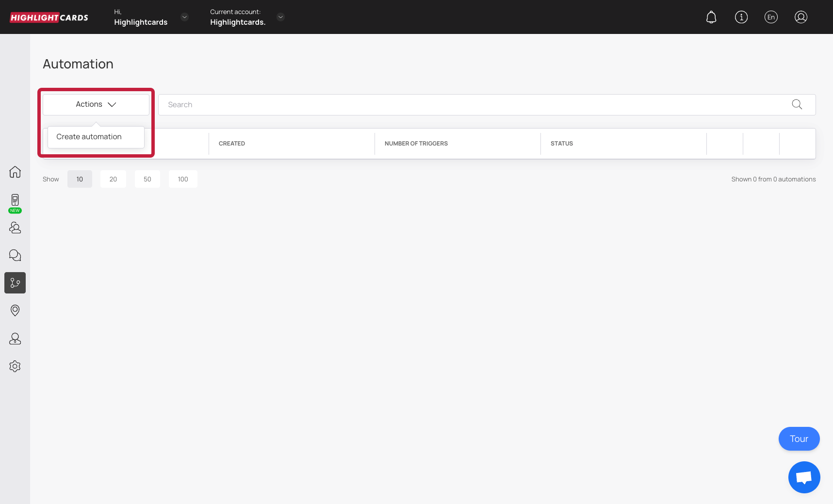This screenshot has height=504, width=833.
Task: Select the Automation branch icon in sidebar
Action: [15, 283]
